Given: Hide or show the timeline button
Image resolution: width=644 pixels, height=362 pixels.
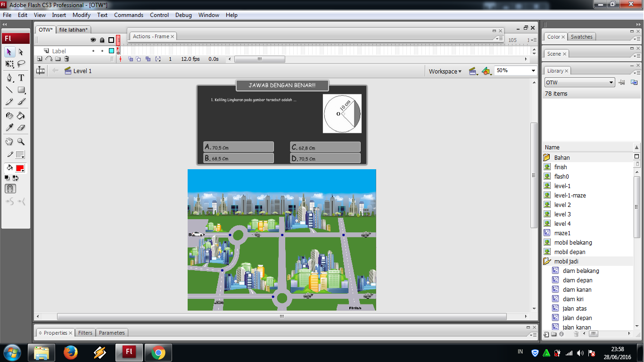Looking at the screenshot, I should point(41,71).
